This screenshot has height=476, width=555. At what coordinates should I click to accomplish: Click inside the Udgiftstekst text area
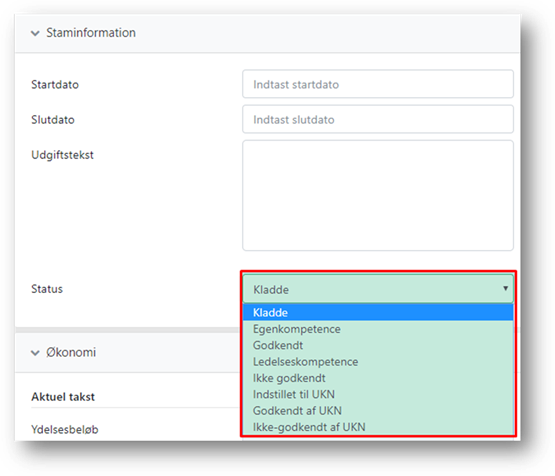pyautogui.click(x=378, y=195)
